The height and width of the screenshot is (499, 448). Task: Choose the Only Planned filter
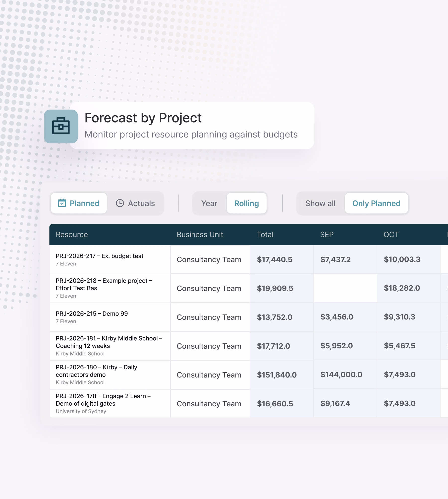[x=376, y=203]
